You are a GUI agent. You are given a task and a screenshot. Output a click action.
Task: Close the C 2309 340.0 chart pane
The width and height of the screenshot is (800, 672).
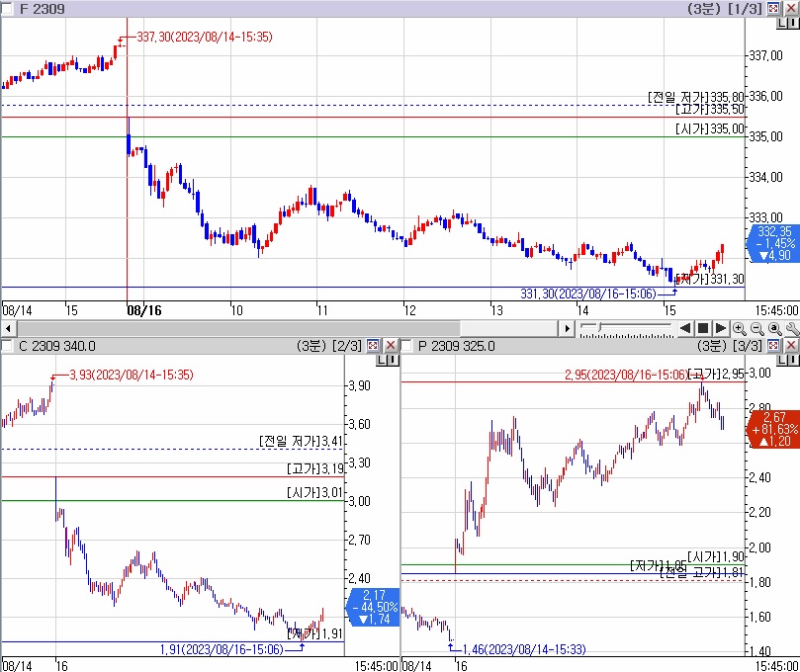pyautogui.click(x=391, y=346)
